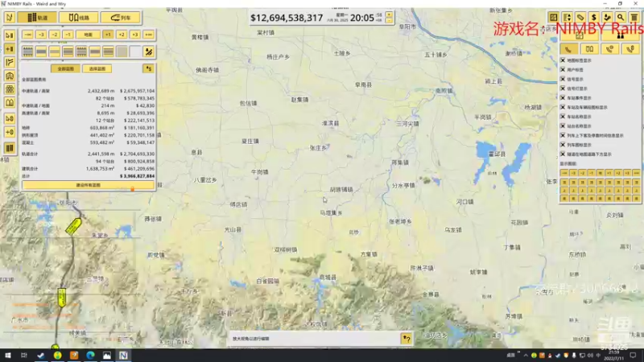Open Microsoft Edge from the taskbar
Viewport: 644px width, 362px height.
point(90,356)
